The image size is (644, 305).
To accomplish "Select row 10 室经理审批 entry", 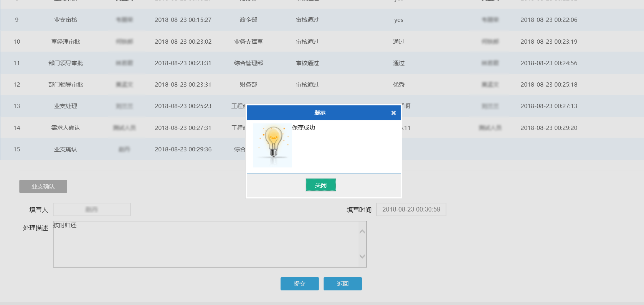I will [x=66, y=42].
